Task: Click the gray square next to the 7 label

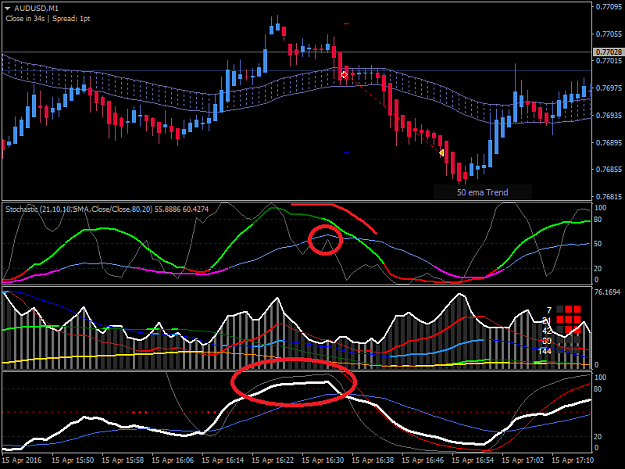Action: 560,310
